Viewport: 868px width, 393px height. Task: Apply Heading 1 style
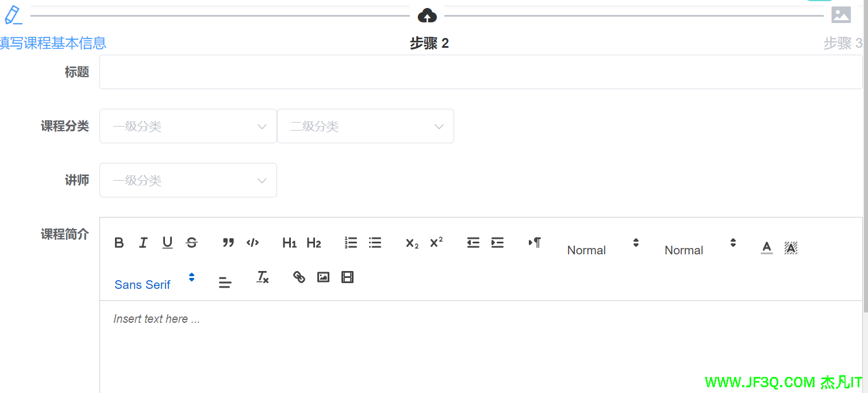point(289,243)
